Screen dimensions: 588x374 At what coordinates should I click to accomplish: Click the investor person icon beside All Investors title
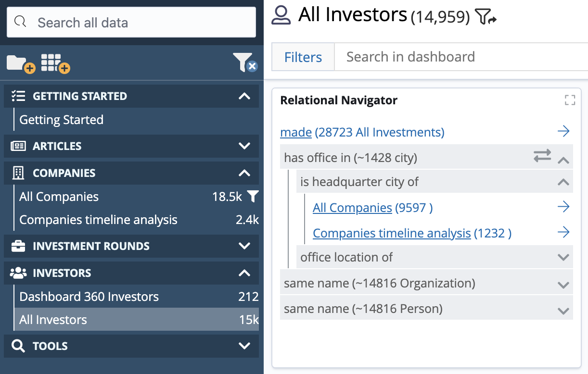[281, 15]
